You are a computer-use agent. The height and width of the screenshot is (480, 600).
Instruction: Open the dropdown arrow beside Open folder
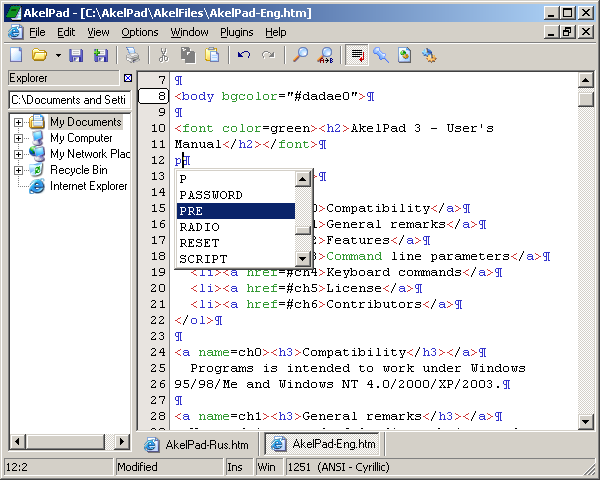[x=58, y=55]
